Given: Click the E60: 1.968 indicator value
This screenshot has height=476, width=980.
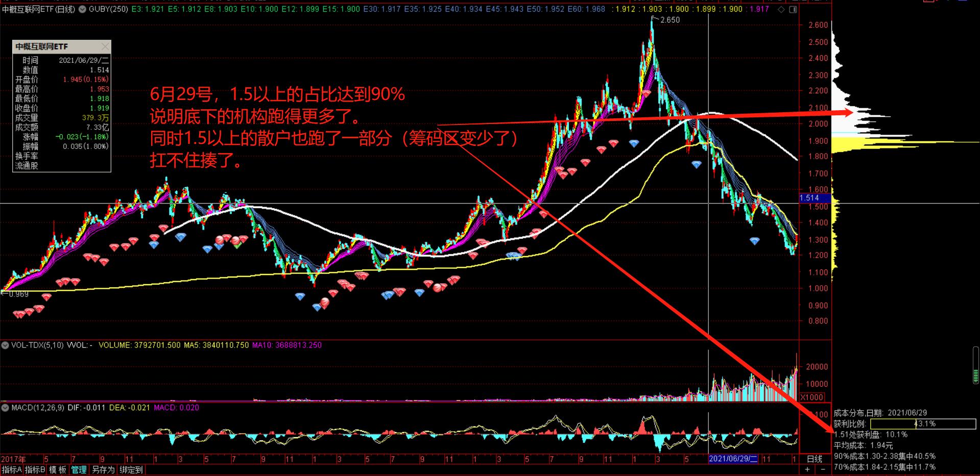Looking at the screenshot, I should click(586, 9).
